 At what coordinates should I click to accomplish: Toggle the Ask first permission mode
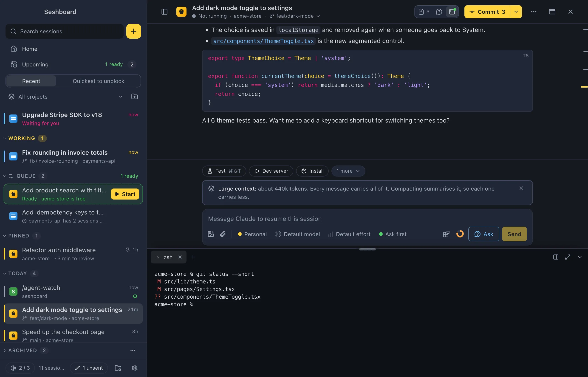[x=393, y=234]
